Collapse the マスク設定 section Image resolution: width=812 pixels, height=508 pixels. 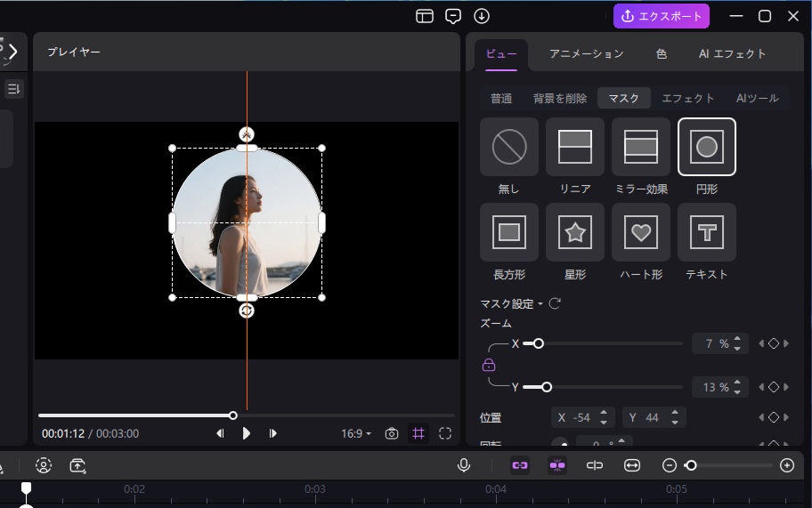(540, 303)
